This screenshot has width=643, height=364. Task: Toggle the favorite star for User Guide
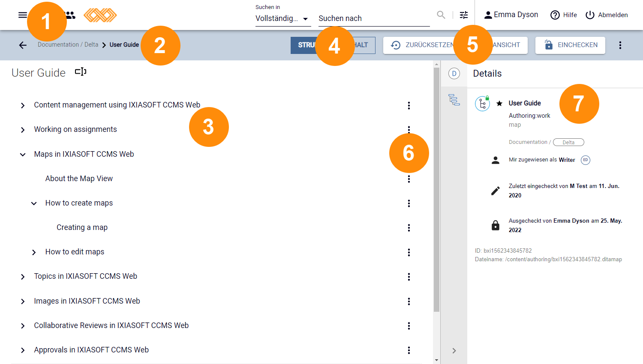coord(499,103)
